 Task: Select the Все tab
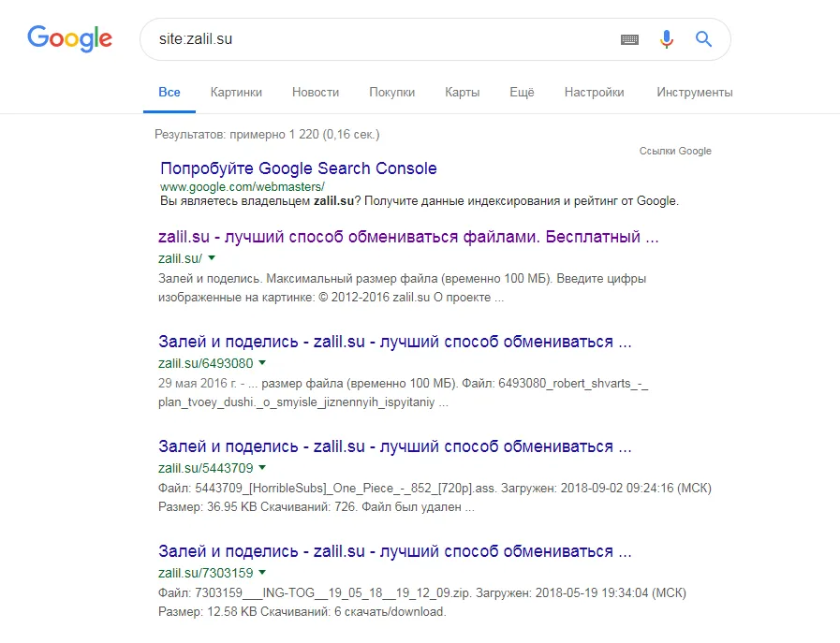(169, 92)
